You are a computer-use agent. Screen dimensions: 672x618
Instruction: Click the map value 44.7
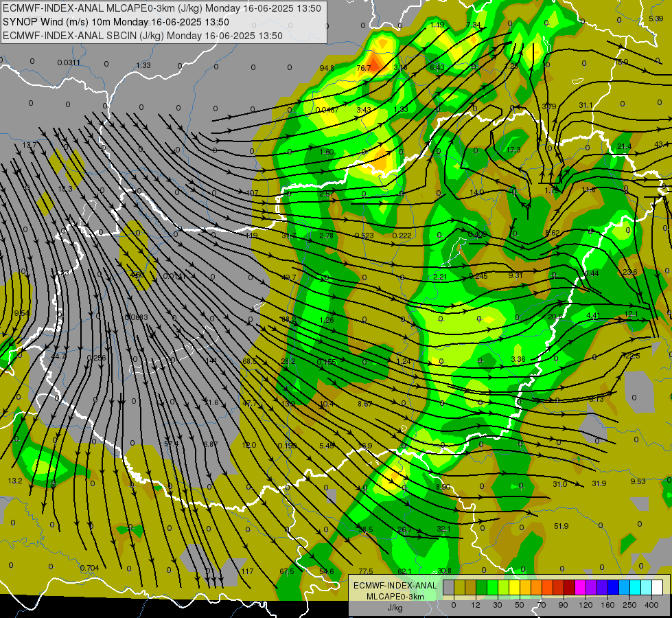(58, 356)
